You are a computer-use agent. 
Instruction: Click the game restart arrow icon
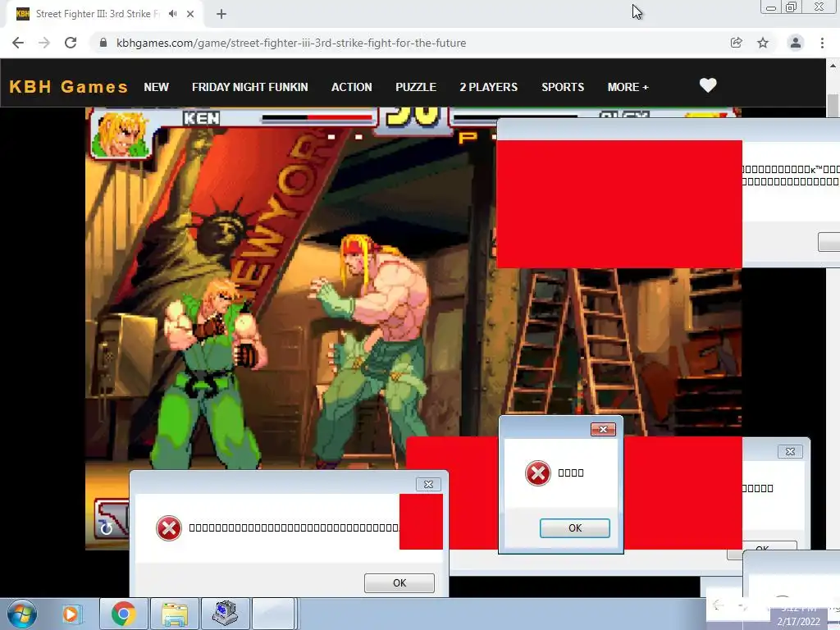coord(106,529)
